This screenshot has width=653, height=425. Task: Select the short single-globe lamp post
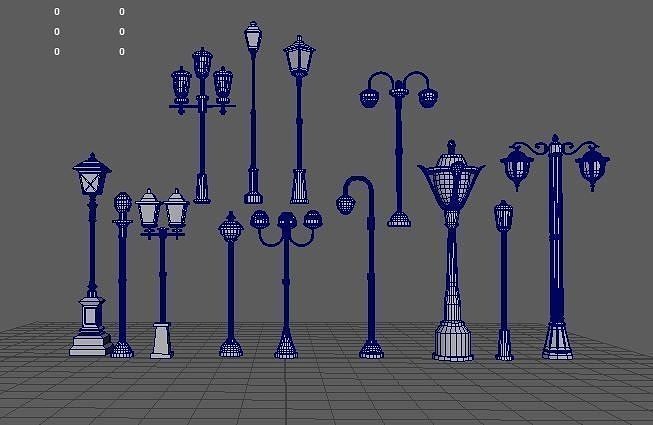pyautogui.click(x=231, y=284)
